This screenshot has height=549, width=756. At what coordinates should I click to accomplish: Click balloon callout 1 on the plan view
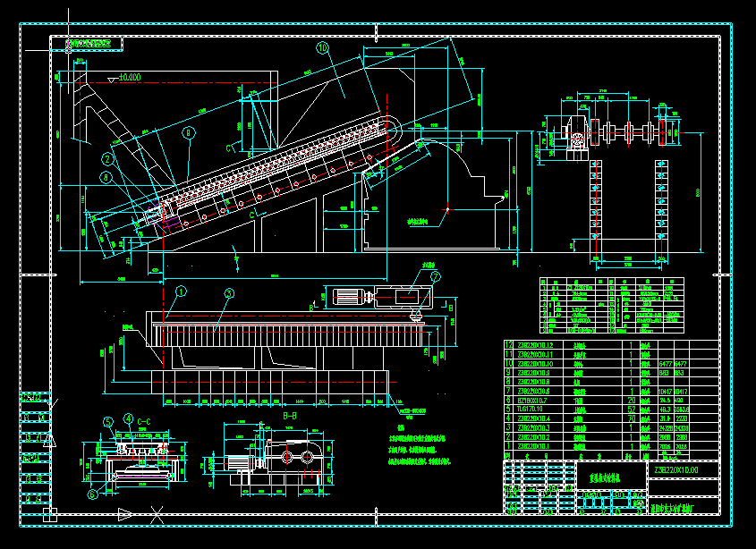pyautogui.click(x=181, y=291)
